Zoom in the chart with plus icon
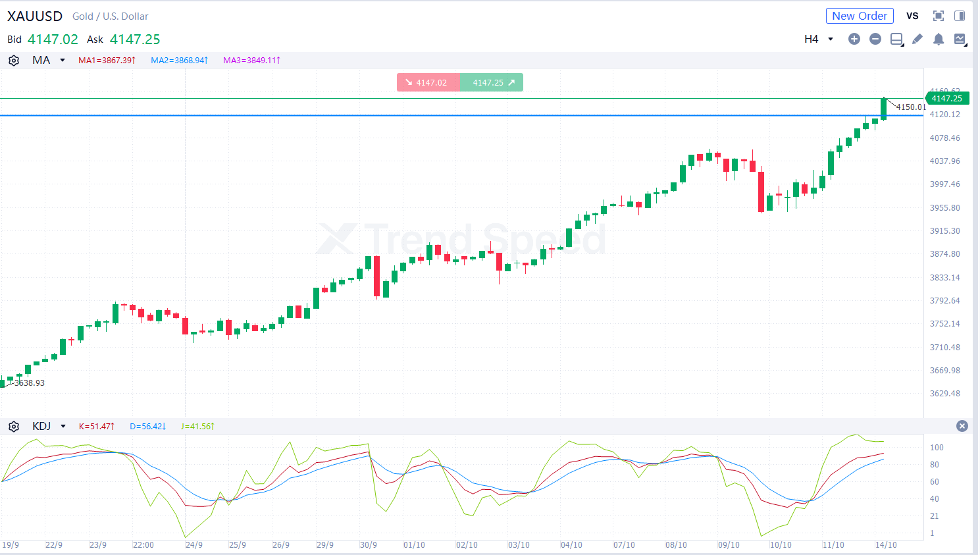The width and height of the screenshot is (980, 555). click(854, 39)
